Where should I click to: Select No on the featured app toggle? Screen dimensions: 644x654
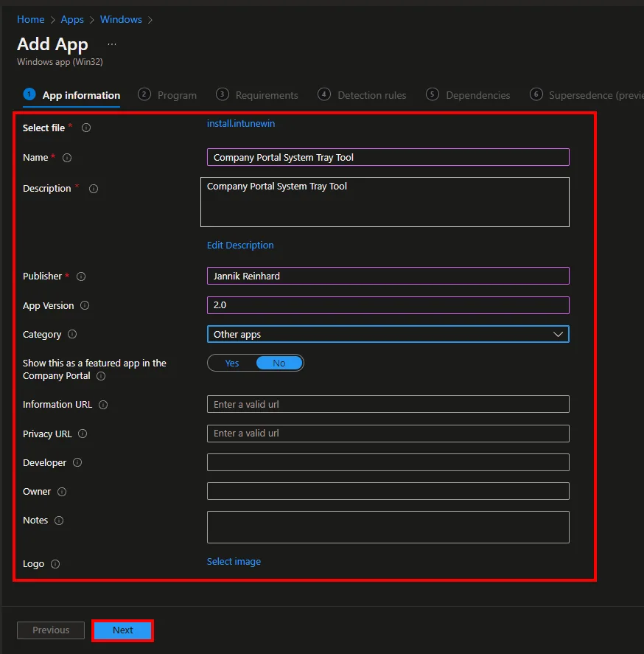(279, 363)
